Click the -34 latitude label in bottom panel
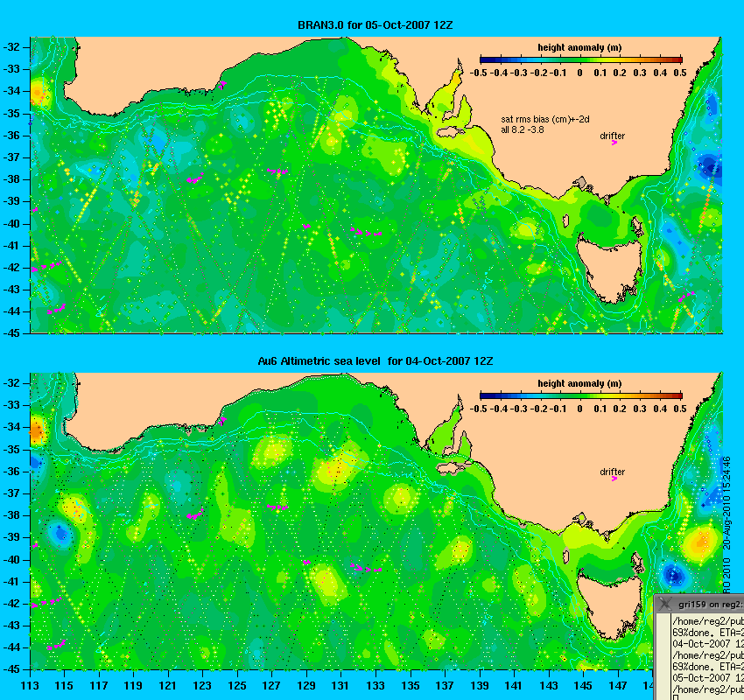 pyautogui.click(x=12, y=427)
